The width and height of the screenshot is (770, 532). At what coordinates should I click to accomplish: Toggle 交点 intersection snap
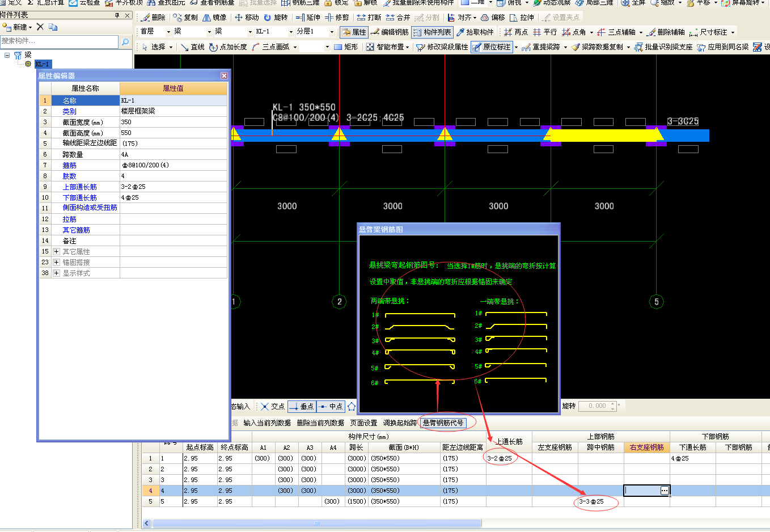pyautogui.click(x=272, y=407)
